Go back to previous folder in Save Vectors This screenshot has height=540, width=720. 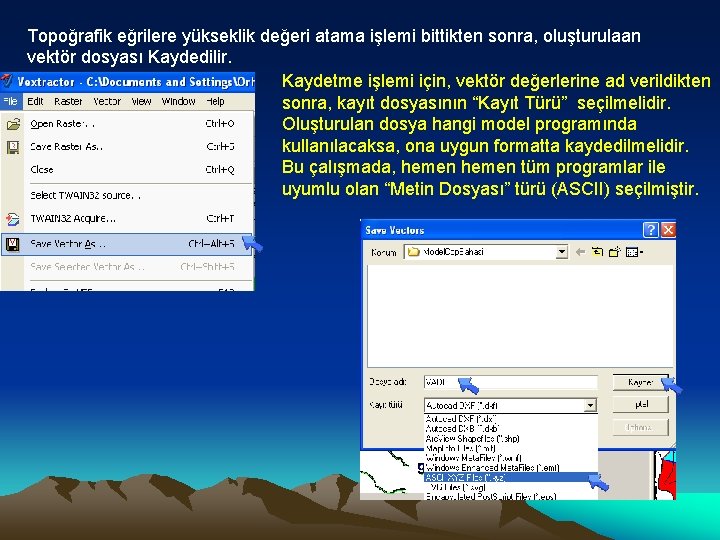coord(580,252)
